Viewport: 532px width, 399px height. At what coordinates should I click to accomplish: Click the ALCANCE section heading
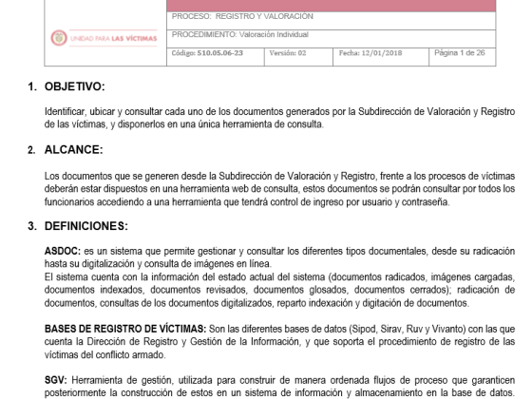(74, 150)
